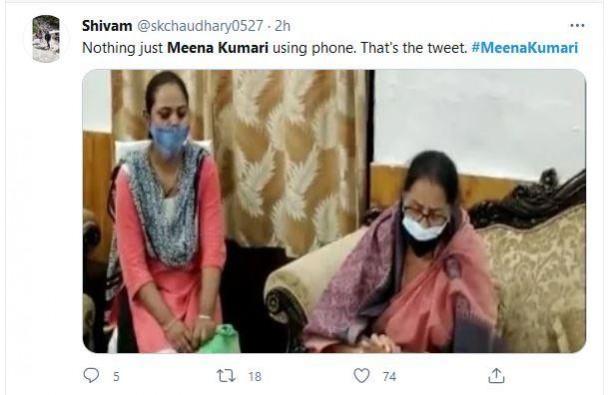Open the share tweet upload icon
Viewport: 608px width, 395px height.
pyautogui.click(x=496, y=375)
